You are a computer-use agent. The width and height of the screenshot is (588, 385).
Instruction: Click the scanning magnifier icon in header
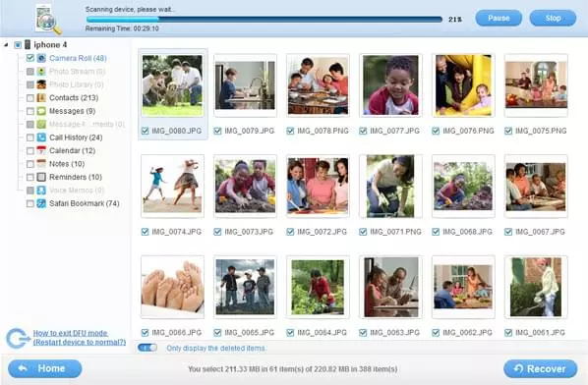(48, 20)
